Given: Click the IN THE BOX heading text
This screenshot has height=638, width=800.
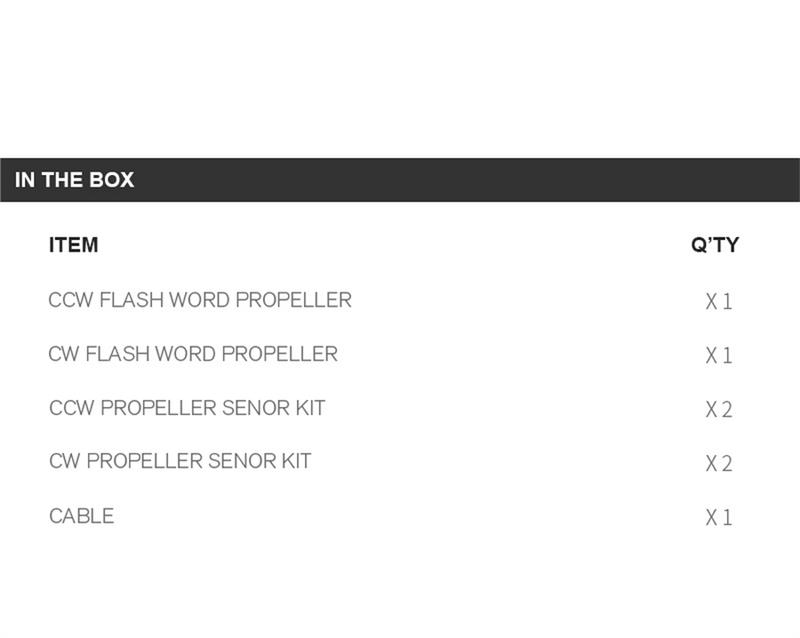Looking at the screenshot, I should pyautogui.click(x=74, y=180).
